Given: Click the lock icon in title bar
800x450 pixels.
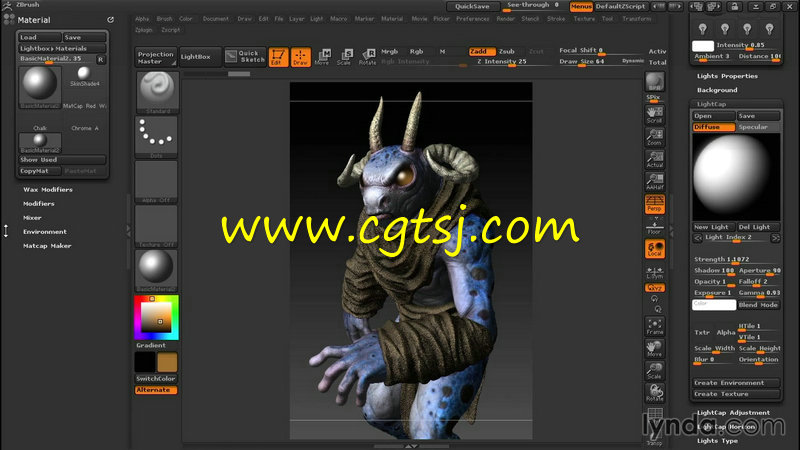Looking at the screenshot, I should pos(734,6).
